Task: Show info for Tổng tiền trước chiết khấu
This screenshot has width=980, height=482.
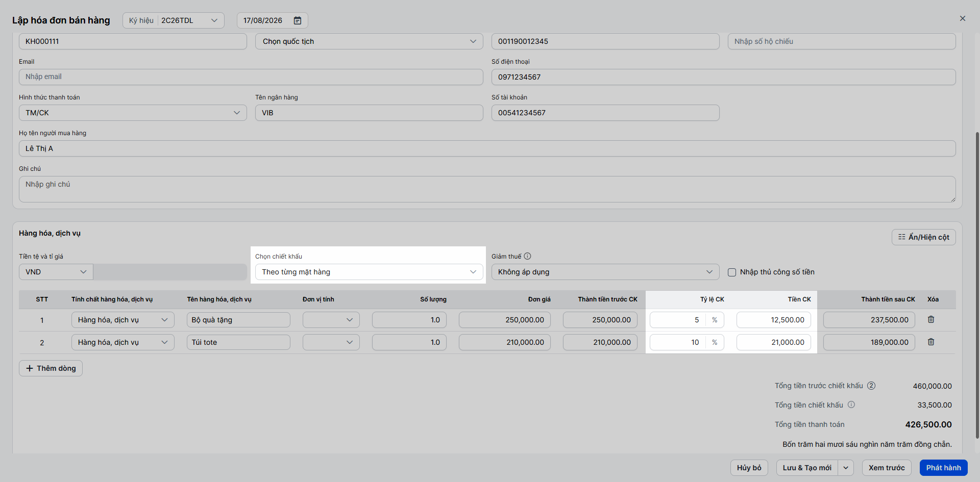Action: (871, 386)
